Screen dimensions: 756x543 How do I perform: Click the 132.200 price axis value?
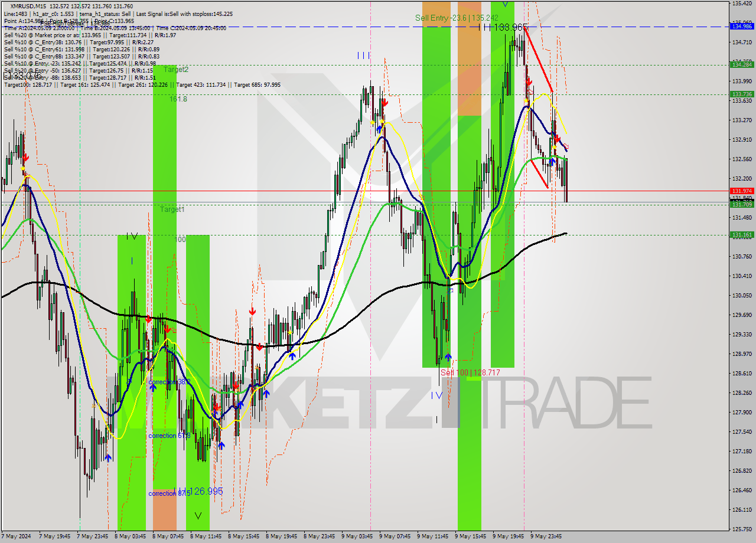[x=742, y=179]
